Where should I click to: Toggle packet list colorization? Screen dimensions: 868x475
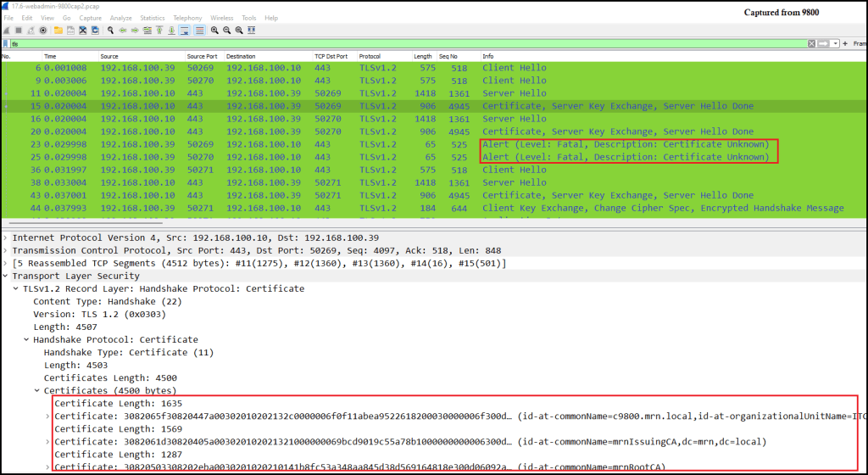click(199, 31)
